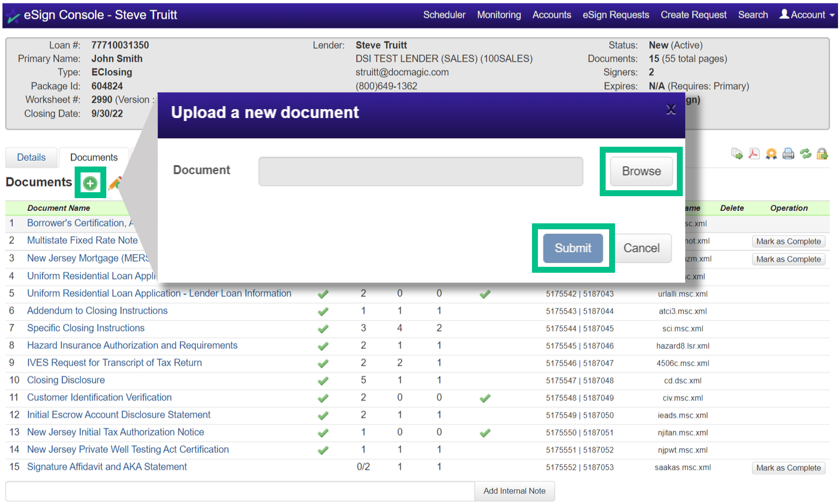Open New Jersey Initial Tax Authorization Notice

[116, 431]
